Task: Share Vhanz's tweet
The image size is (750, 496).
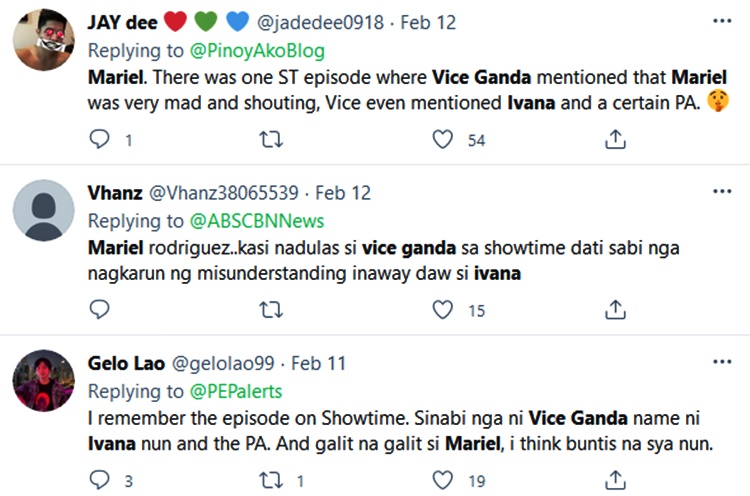Action: click(615, 309)
